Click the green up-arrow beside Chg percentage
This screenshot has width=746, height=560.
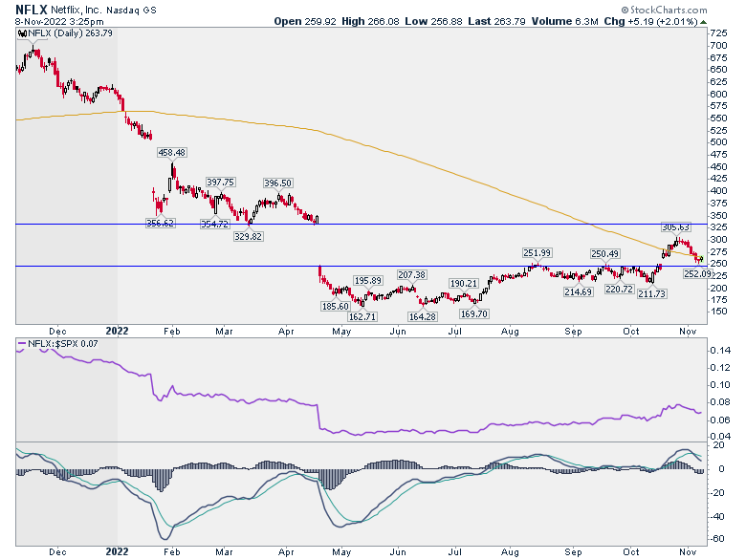[704, 22]
